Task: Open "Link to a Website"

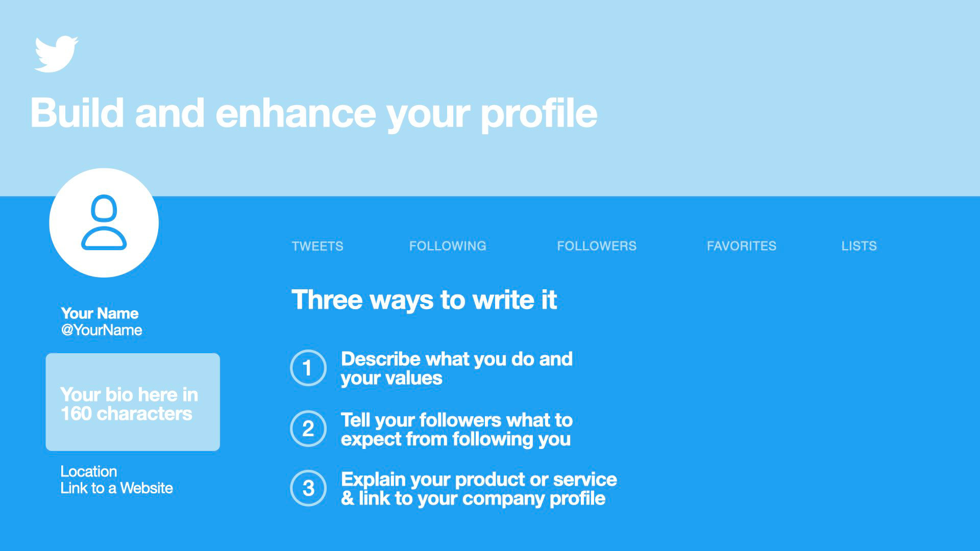Action: click(116, 488)
